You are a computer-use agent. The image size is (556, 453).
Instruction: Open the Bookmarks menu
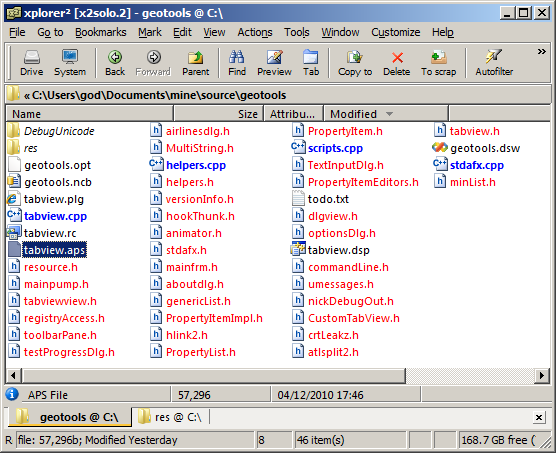pyautogui.click(x=101, y=32)
